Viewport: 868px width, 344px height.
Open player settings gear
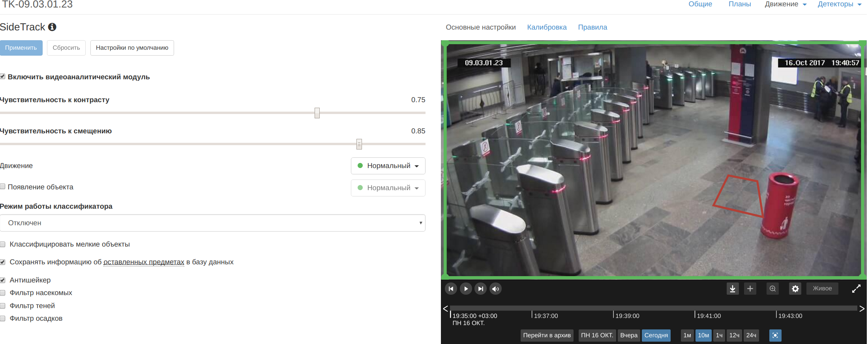(795, 289)
